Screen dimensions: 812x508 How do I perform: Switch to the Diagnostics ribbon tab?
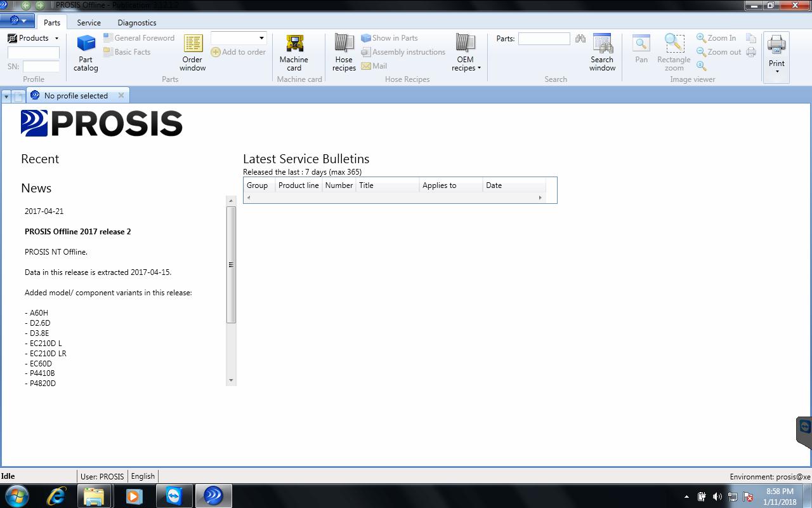pyautogui.click(x=137, y=22)
